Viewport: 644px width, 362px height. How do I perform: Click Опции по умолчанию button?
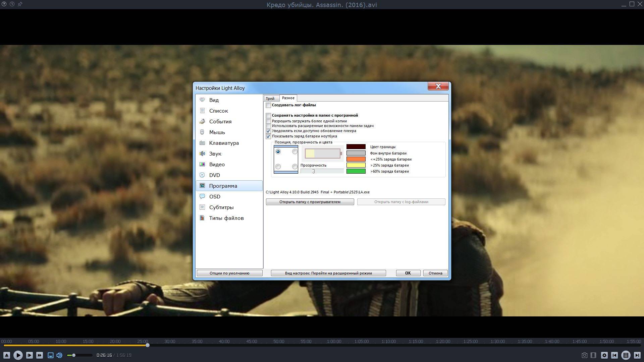pos(230,273)
